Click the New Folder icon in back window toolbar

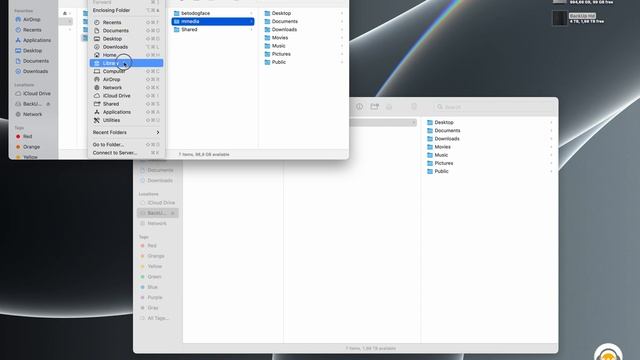click(x=374, y=107)
